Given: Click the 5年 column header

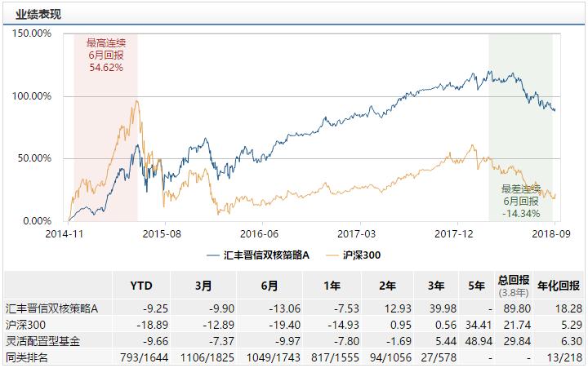Looking at the screenshot, I should point(476,286).
